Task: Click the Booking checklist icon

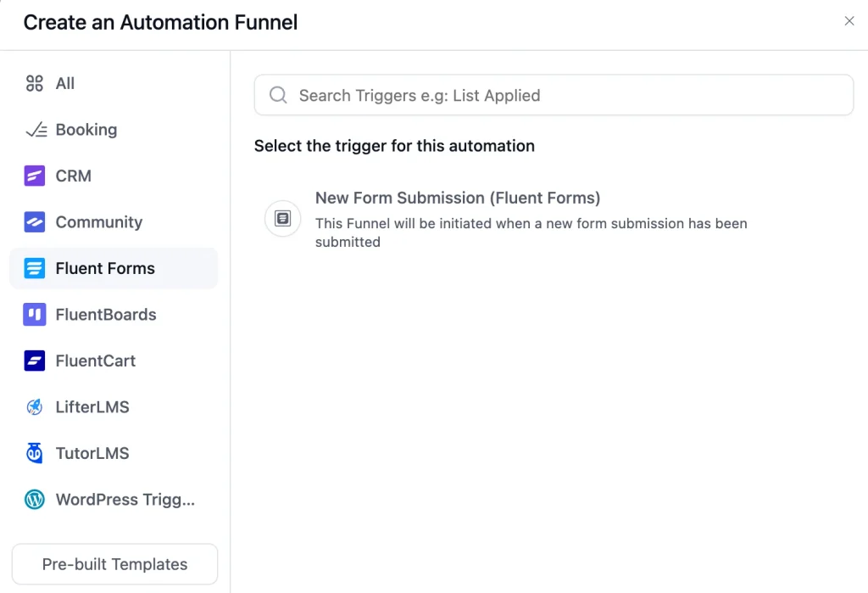Action: (x=36, y=130)
